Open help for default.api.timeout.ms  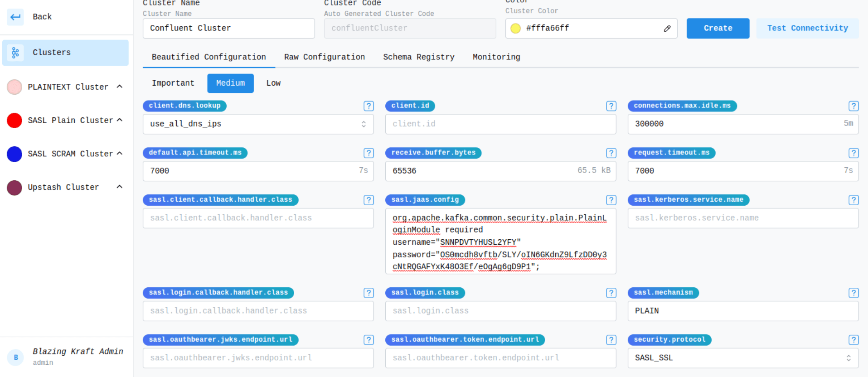coord(369,153)
